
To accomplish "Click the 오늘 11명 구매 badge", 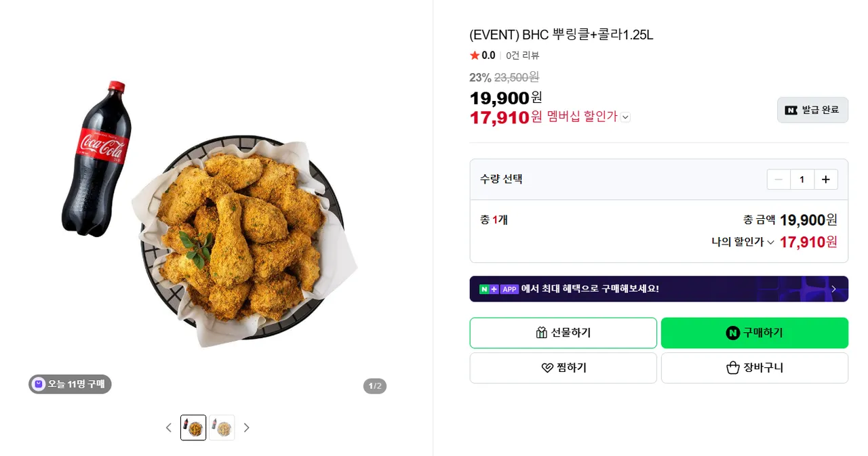I will (x=70, y=384).
